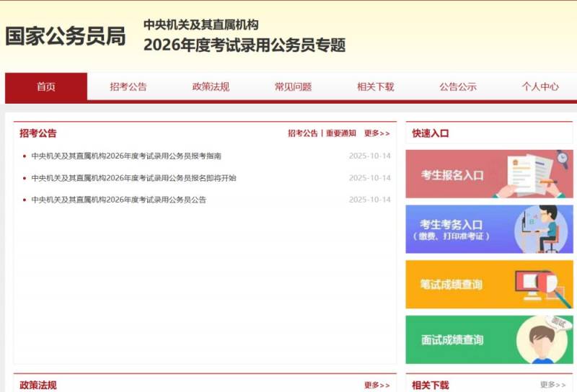
Task: Open 个人中心 in navigation bar
Action: click(540, 86)
